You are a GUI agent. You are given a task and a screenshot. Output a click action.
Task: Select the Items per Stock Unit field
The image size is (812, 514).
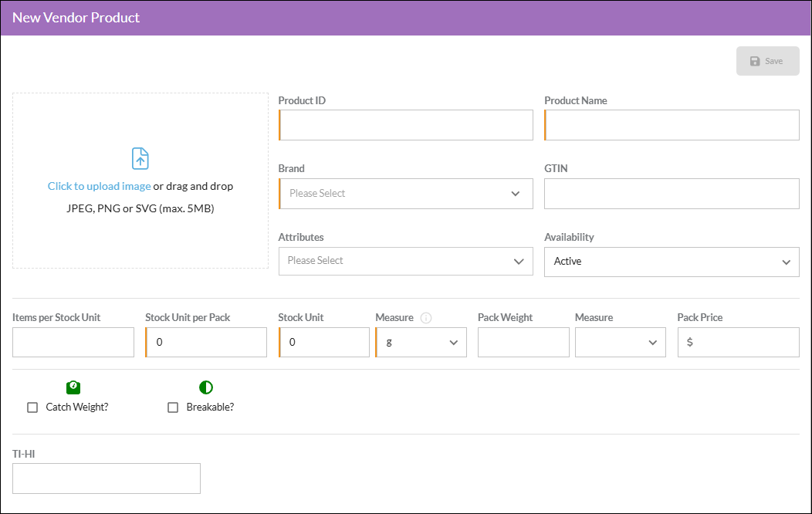click(73, 342)
